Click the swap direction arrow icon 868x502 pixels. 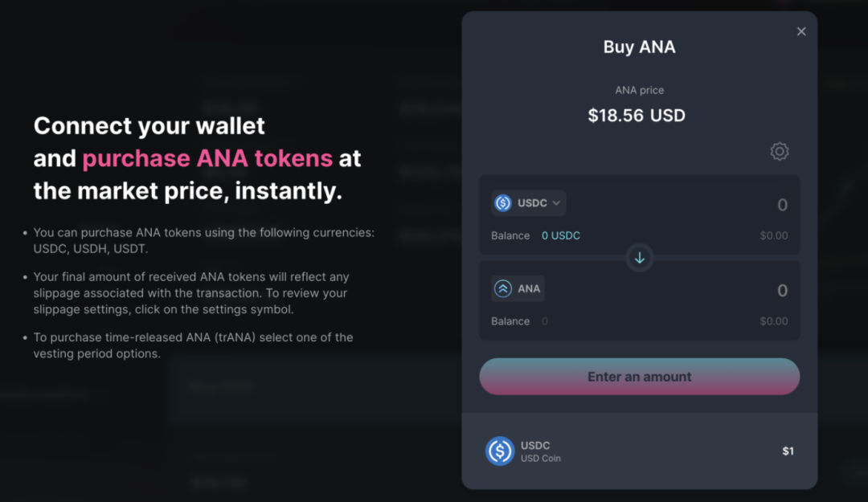tap(640, 258)
